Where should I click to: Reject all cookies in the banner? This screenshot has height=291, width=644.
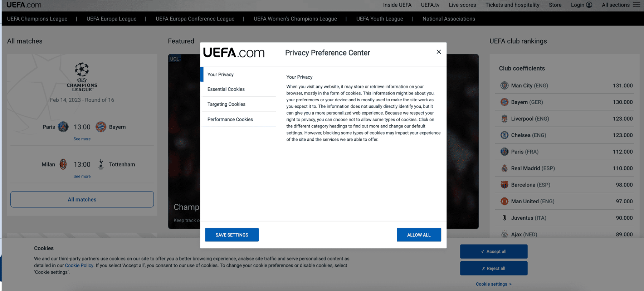coord(493,268)
